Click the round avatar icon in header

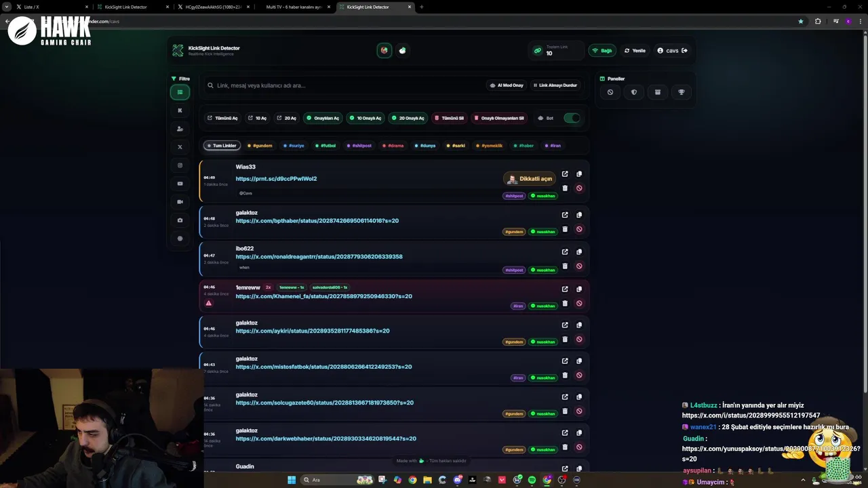384,50
